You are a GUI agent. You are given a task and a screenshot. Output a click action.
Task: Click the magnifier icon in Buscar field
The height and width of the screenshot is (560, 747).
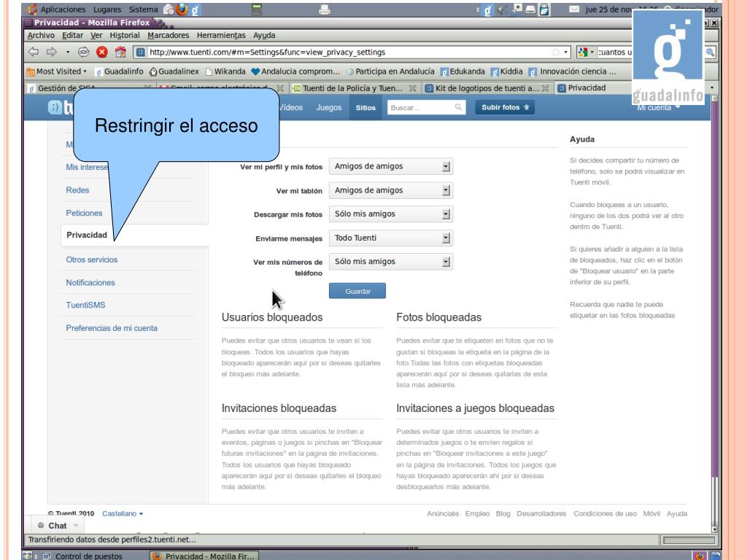(458, 107)
